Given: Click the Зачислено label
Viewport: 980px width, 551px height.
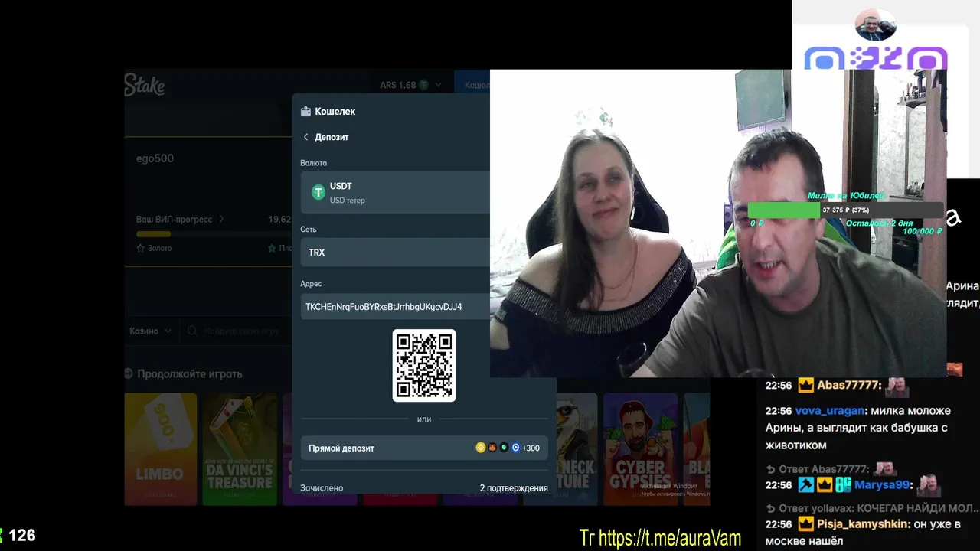Looking at the screenshot, I should click(322, 487).
